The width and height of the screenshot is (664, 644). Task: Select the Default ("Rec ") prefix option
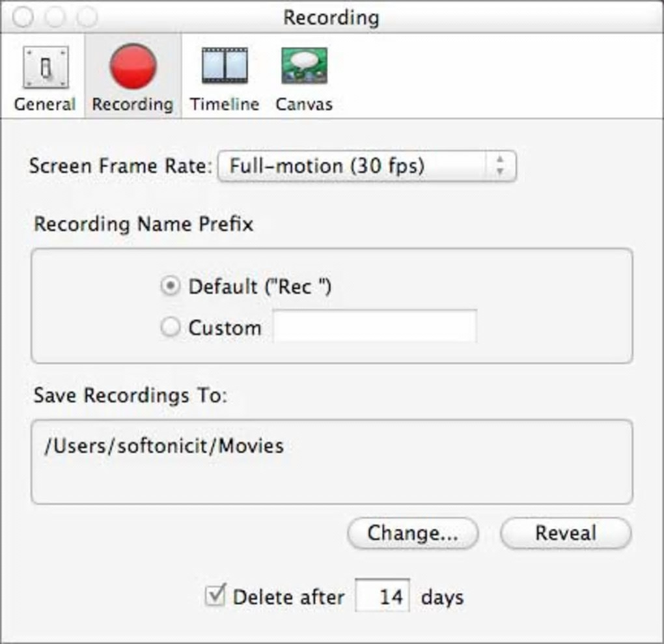click(171, 287)
